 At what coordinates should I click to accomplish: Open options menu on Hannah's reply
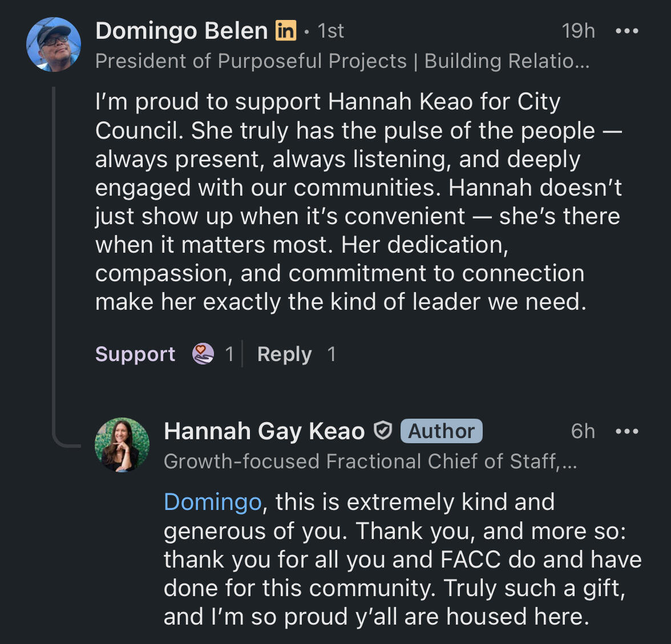627,431
